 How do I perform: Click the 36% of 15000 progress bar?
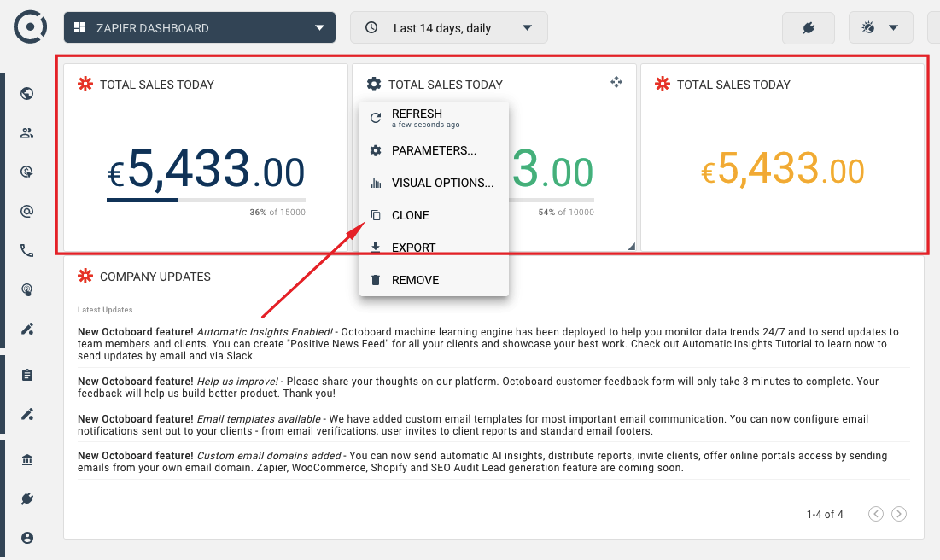(x=207, y=201)
